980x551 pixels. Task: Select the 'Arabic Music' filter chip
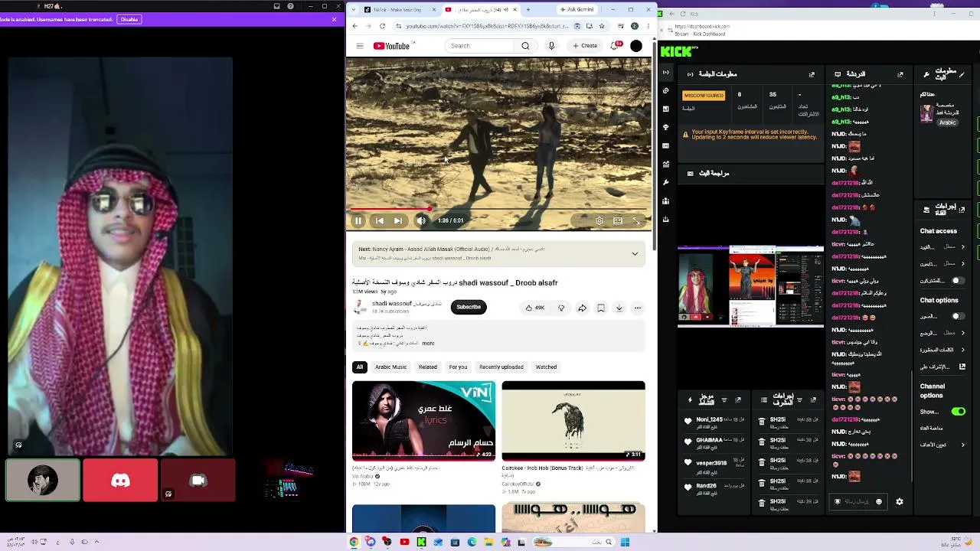390,367
